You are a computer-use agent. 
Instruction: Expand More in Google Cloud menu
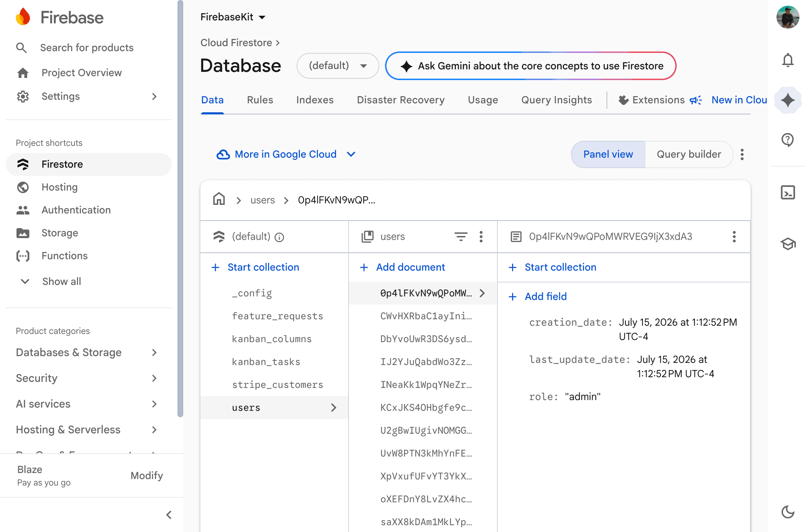click(286, 154)
